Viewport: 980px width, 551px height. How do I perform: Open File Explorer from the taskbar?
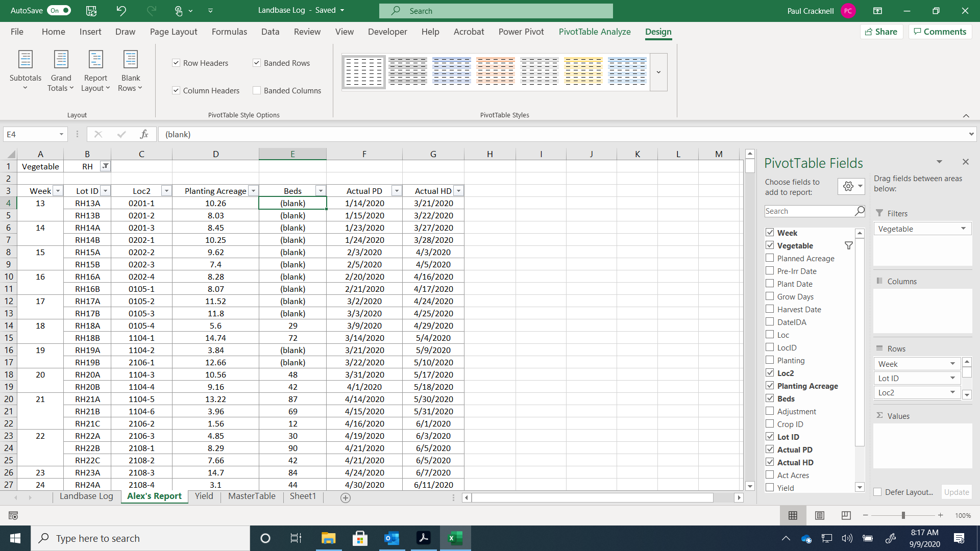[328, 538]
